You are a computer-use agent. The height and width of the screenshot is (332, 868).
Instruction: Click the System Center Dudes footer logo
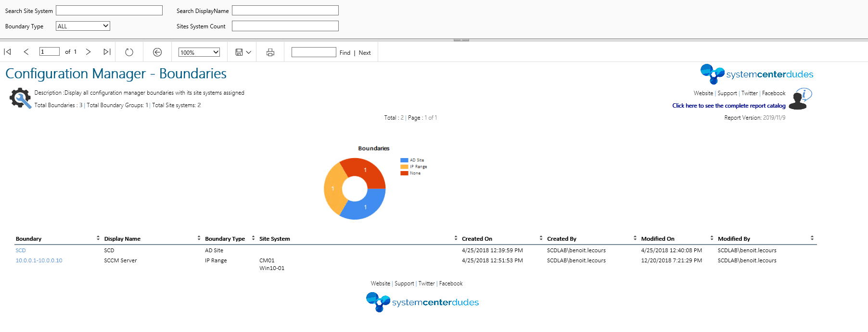click(422, 302)
